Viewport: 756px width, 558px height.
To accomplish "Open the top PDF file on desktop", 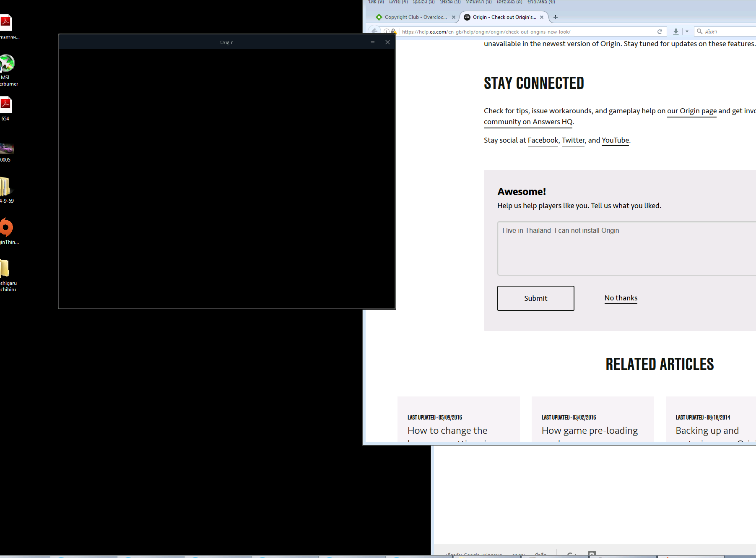I will point(8,27).
